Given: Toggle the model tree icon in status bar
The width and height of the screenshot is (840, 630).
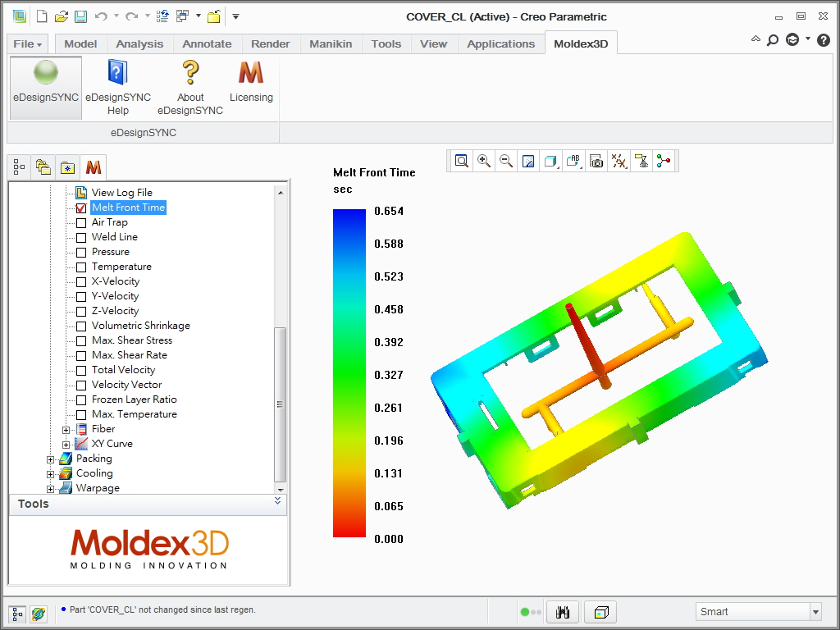Looking at the screenshot, I should point(17,614).
